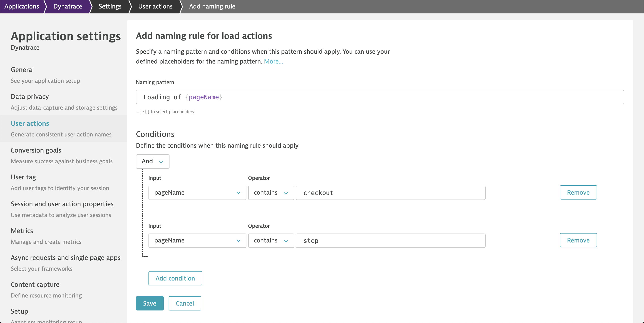Open the Settings breadcrumb
644x323 pixels.
coord(110,6)
